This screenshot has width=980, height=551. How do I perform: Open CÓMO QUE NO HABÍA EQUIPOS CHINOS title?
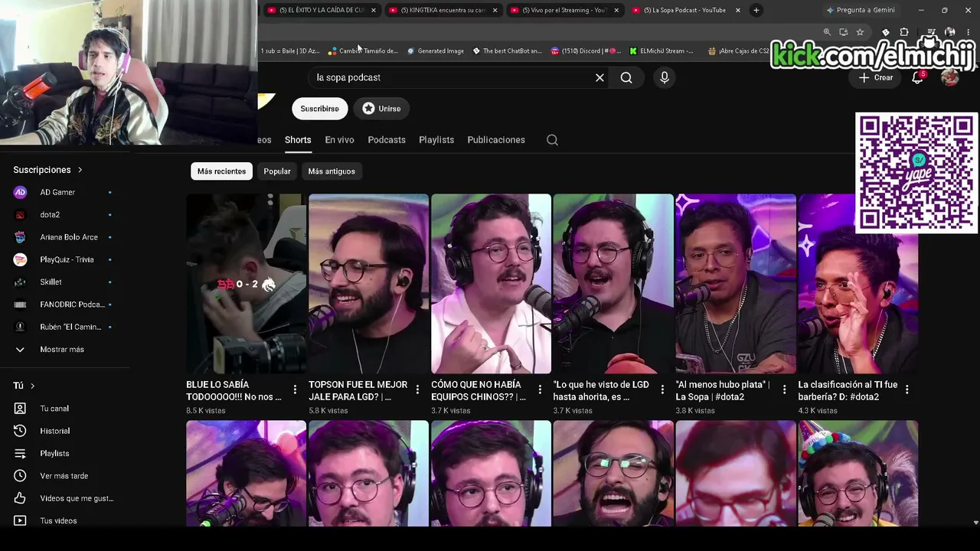478,391
